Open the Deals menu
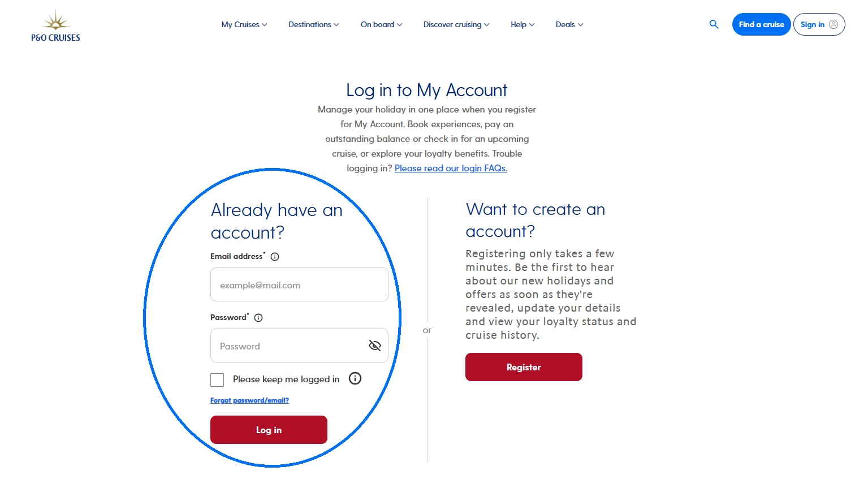This screenshot has height=488, width=868. tap(569, 24)
